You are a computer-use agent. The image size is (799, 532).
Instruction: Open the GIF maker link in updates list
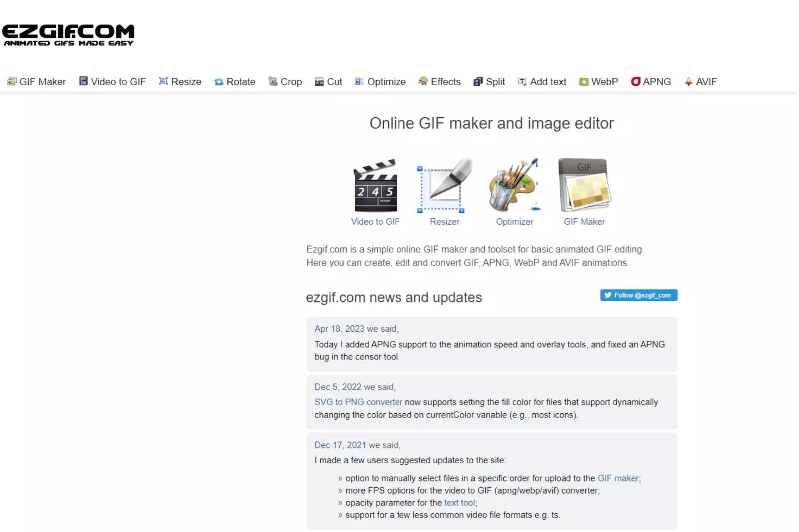pyautogui.click(x=618, y=478)
